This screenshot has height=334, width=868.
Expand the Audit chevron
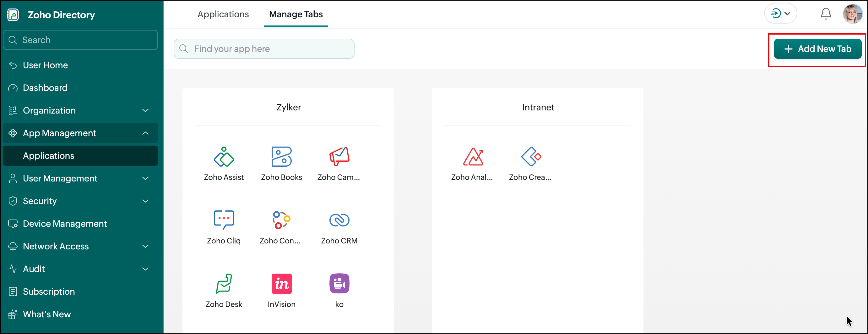[x=146, y=269]
